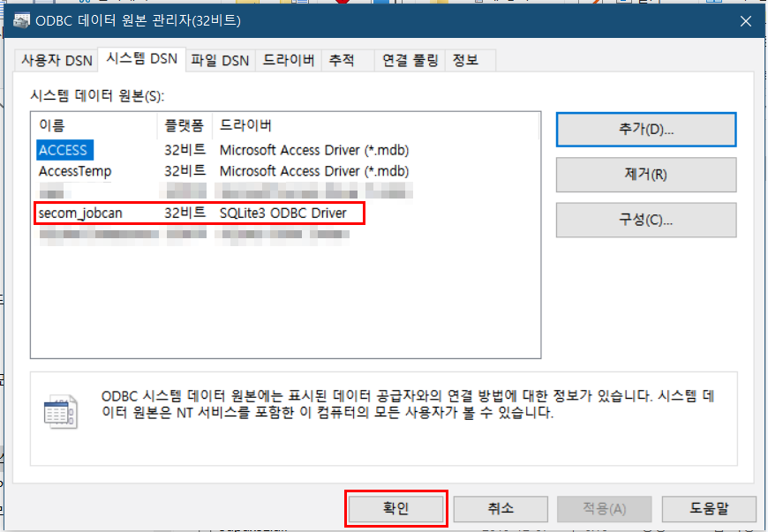Image resolution: width=768 pixels, height=532 pixels.
Task: Select the ACCESS data source row
Action: (x=64, y=150)
